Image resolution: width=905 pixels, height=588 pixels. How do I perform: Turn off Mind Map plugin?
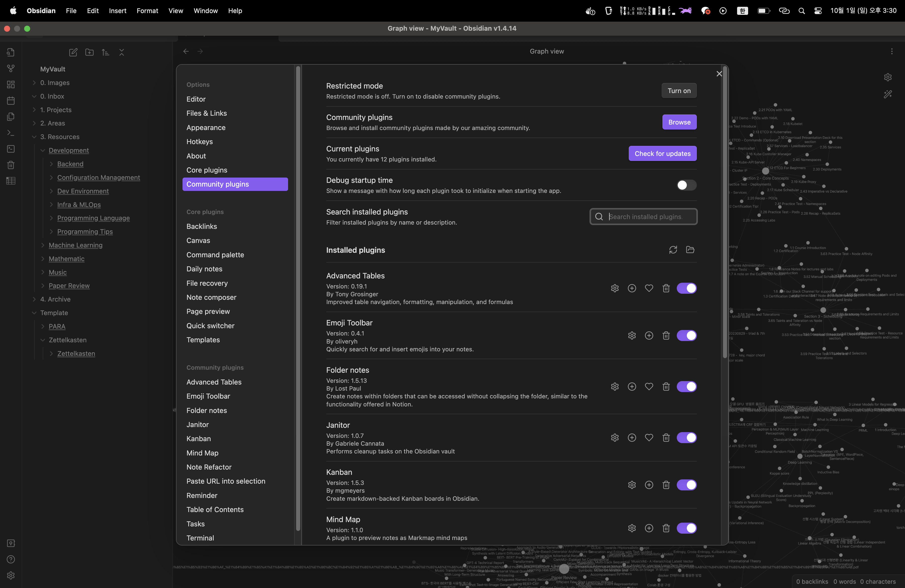pyautogui.click(x=686, y=528)
